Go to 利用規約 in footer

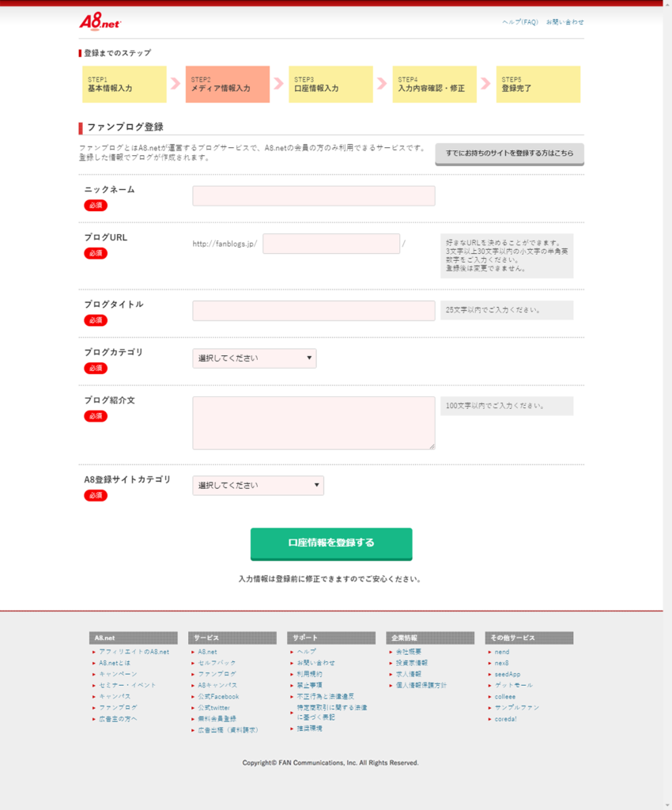pos(309,674)
